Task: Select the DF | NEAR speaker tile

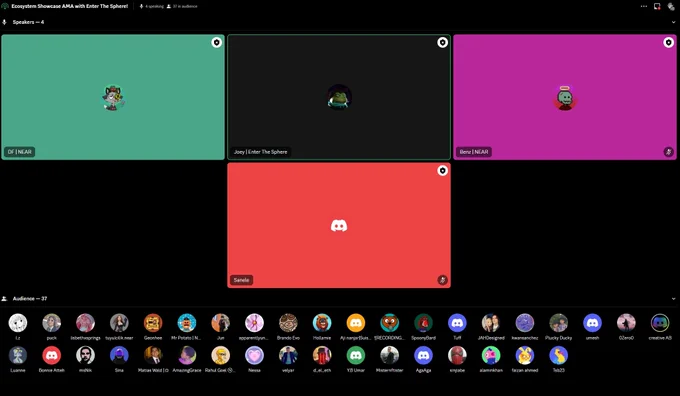Action: point(113,97)
